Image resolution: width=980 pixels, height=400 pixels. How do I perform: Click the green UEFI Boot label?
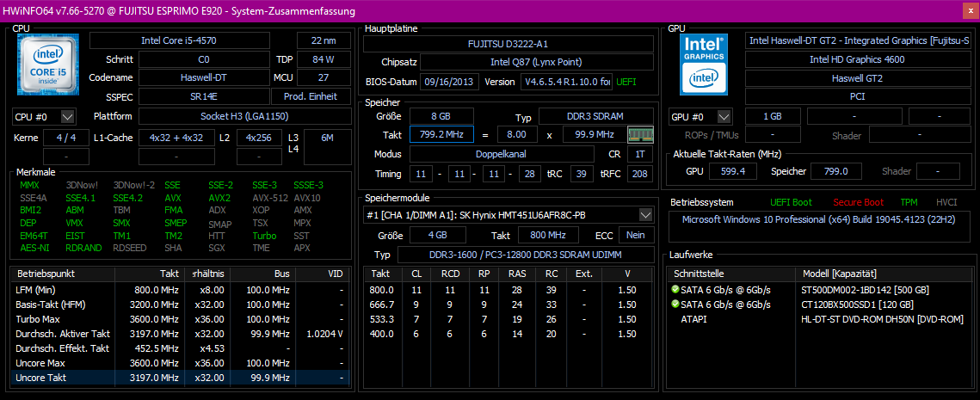pyautogui.click(x=792, y=202)
